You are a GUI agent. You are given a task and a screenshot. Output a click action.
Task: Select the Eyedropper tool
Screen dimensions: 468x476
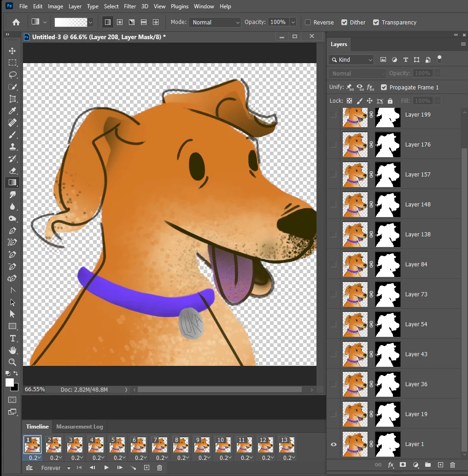[x=12, y=111]
